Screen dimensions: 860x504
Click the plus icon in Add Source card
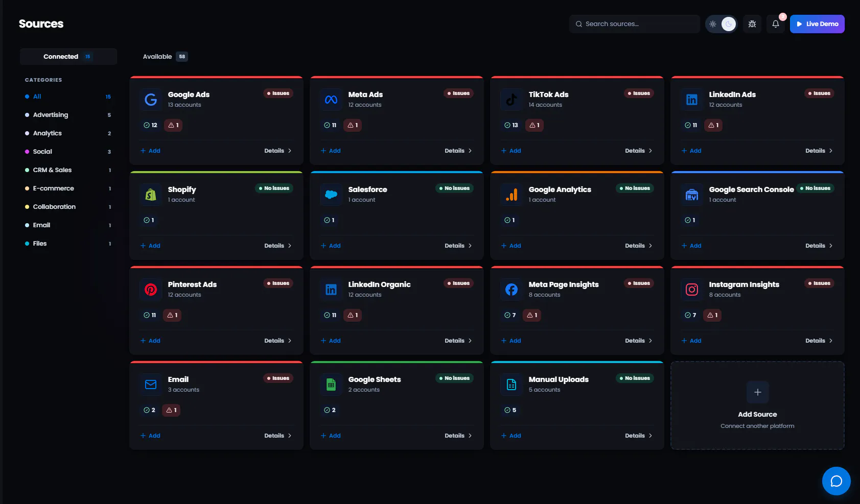coord(758,392)
